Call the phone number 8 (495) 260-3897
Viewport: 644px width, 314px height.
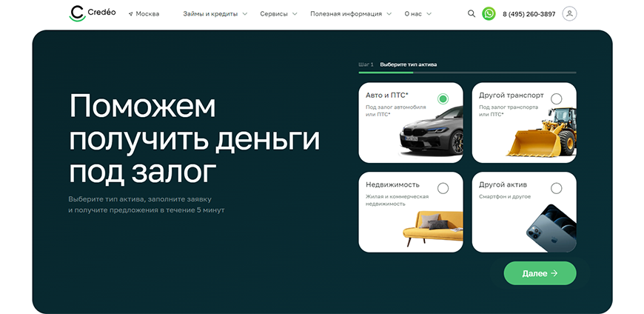point(529,14)
